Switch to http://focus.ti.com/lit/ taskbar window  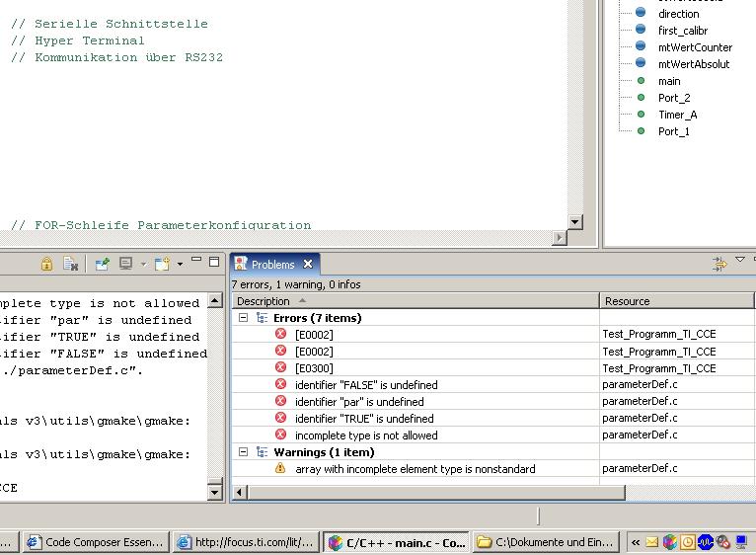(246, 542)
